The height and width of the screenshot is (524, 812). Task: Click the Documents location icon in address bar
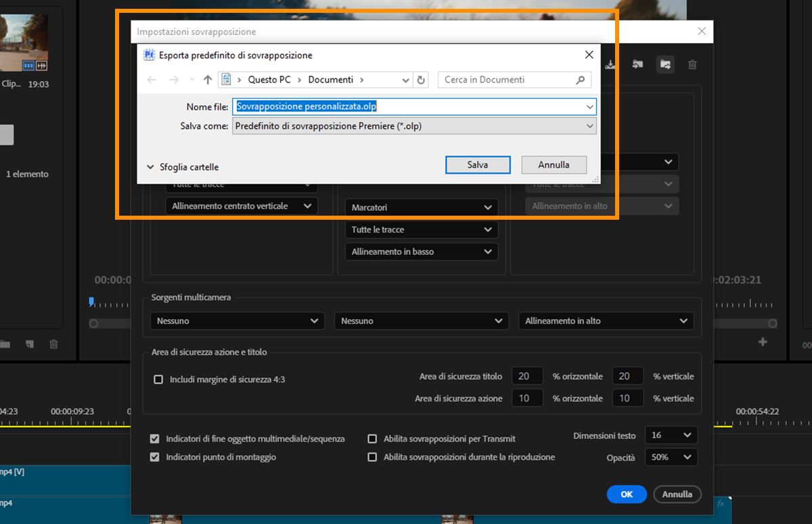(x=227, y=80)
